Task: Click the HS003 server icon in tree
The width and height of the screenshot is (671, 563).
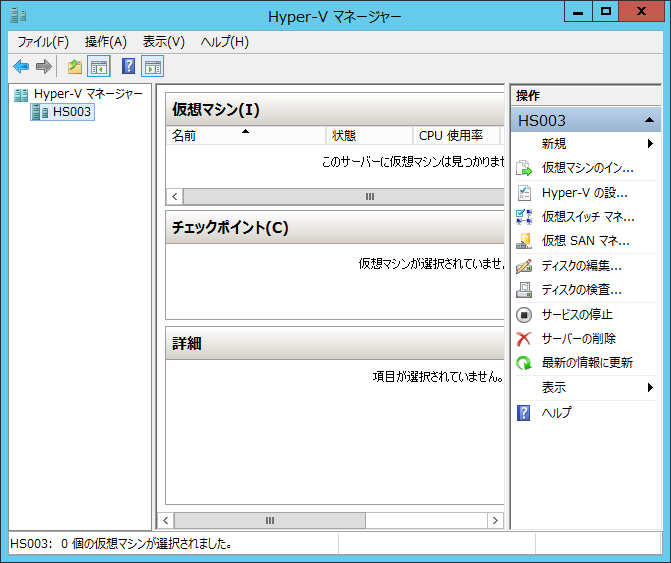Action: tap(40, 112)
